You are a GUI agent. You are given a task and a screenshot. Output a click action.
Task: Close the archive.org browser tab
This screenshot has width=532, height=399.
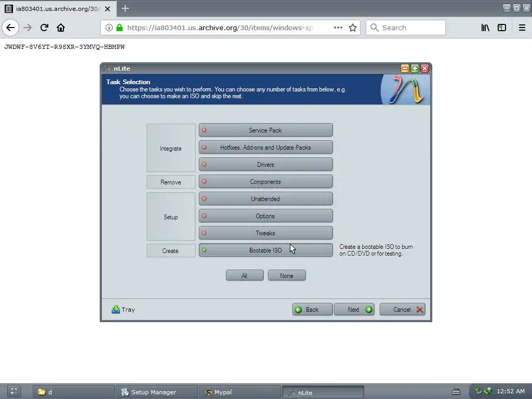coord(108,9)
